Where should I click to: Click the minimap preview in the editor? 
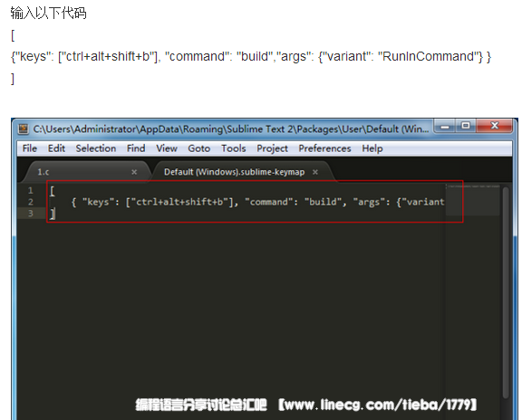click(473, 200)
